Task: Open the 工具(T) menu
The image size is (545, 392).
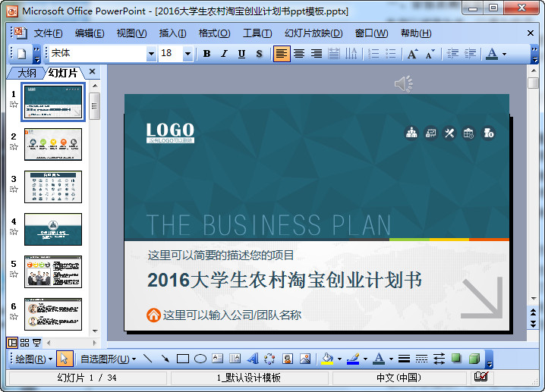Action: coord(257,33)
